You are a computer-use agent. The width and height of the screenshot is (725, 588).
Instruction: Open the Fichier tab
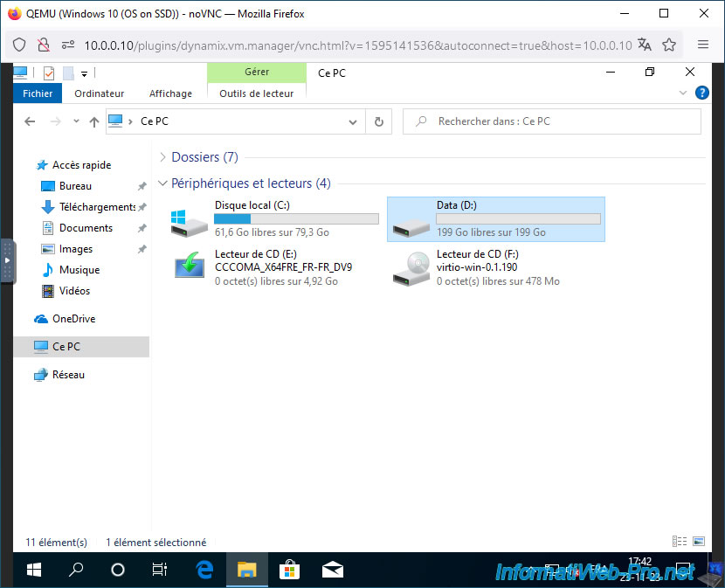tap(38, 93)
